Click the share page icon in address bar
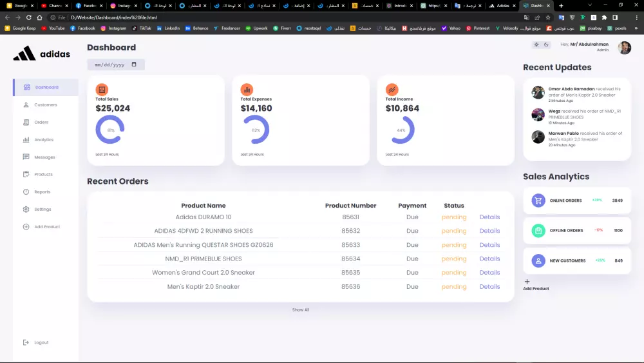Viewport: 644px width, 363px height. tap(537, 17)
